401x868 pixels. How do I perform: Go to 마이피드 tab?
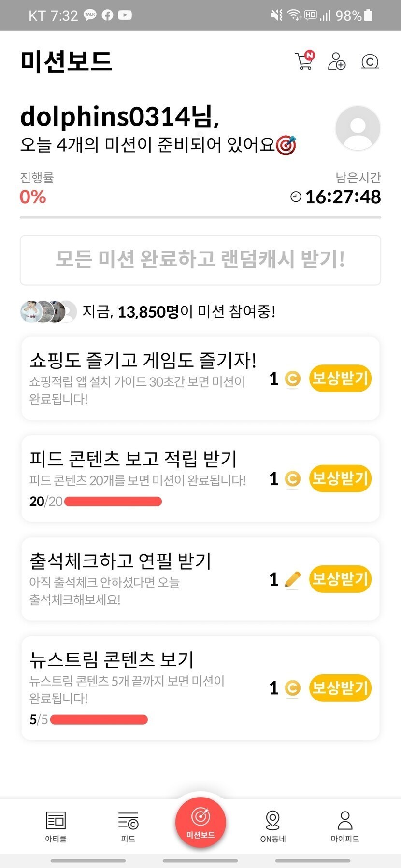[x=345, y=826]
